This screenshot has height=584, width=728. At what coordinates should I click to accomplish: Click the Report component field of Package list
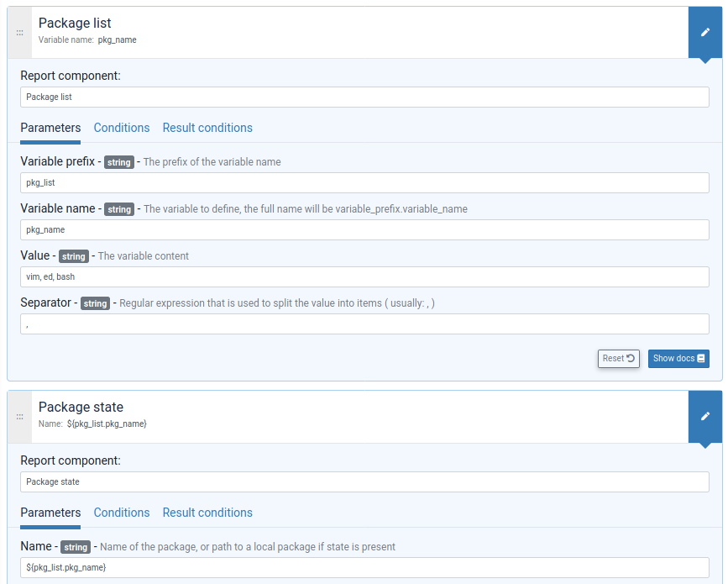(x=364, y=97)
